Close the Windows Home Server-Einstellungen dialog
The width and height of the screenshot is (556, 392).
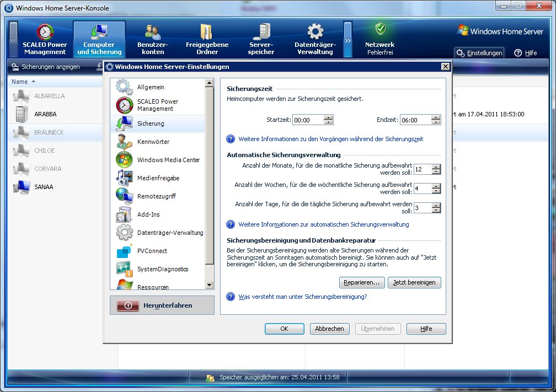(x=445, y=66)
